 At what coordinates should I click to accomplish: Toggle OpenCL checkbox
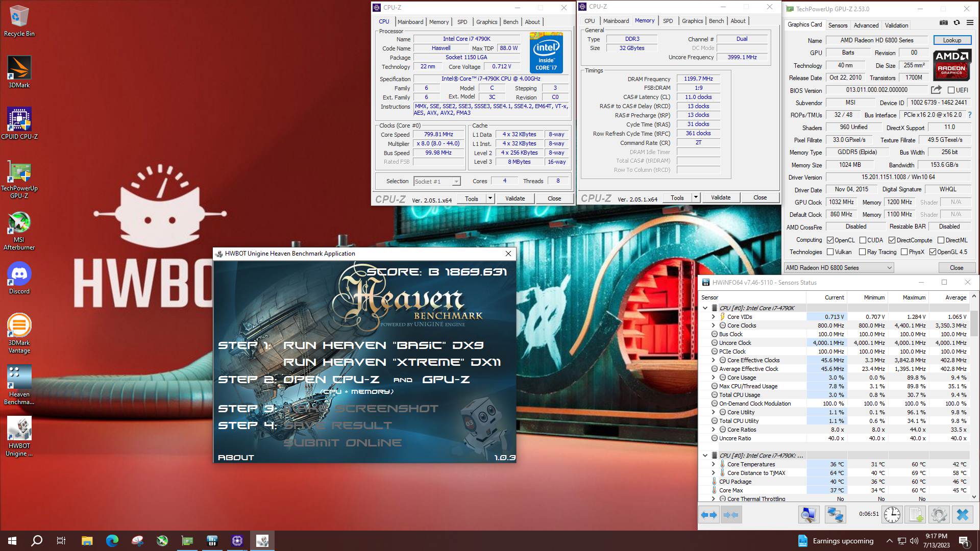pos(830,240)
